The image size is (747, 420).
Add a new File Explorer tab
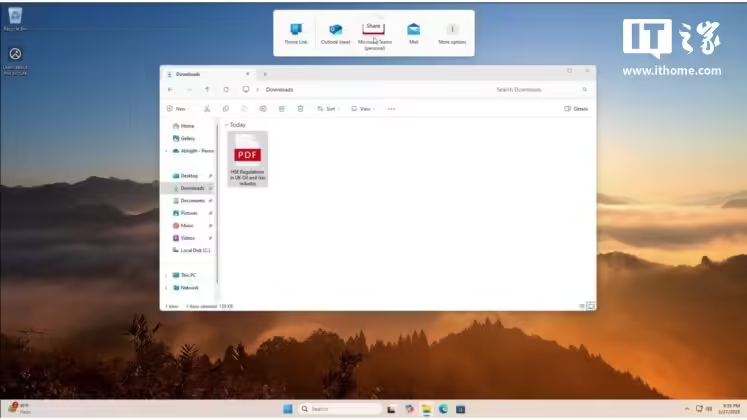(x=265, y=73)
